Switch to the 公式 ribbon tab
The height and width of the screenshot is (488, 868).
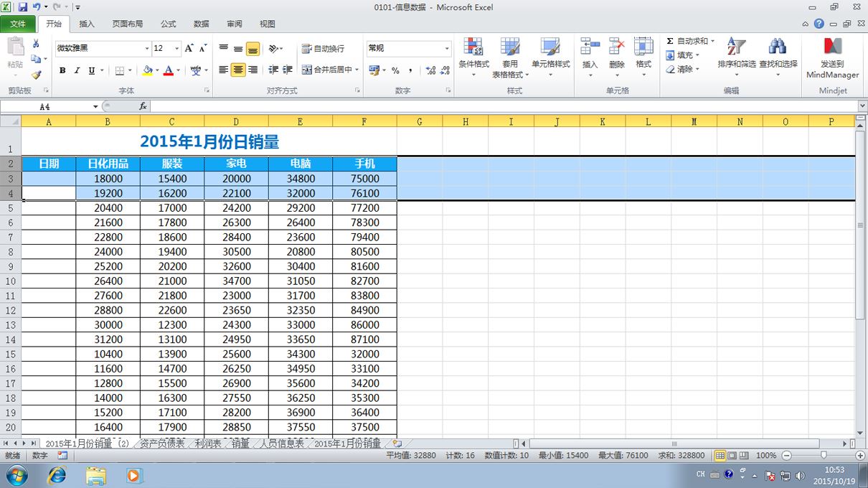pos(169,24)
